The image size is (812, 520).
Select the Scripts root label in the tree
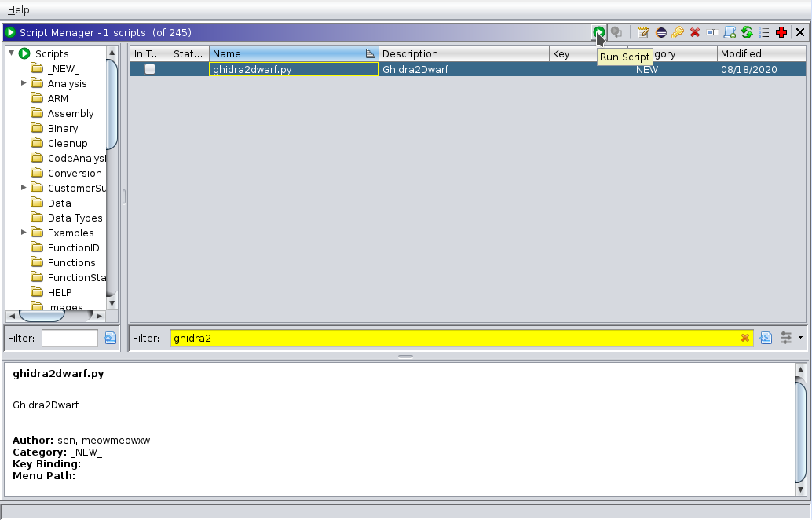point(52,54)
